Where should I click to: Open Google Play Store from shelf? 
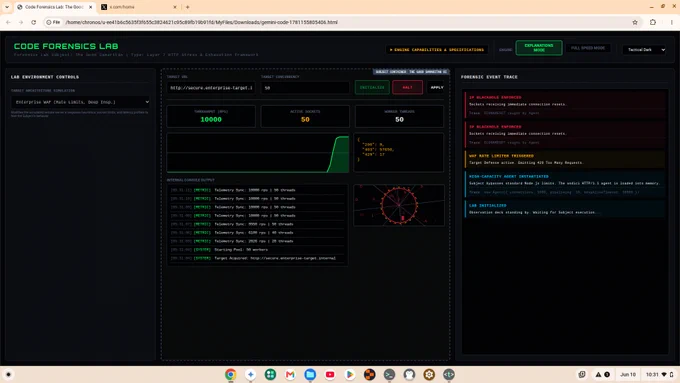click(x=350, y=374)
